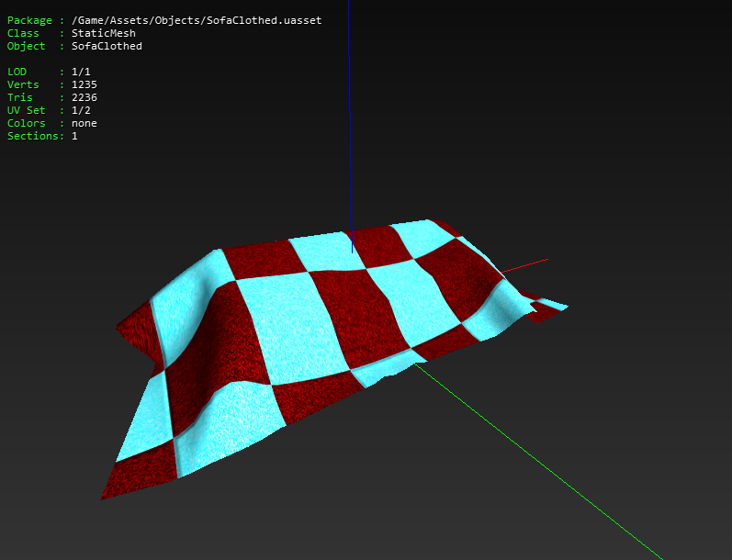Screen dimensions: 732x560
Task: Click the LOD label
Action: pyautogui.click(x=17, y=72)
